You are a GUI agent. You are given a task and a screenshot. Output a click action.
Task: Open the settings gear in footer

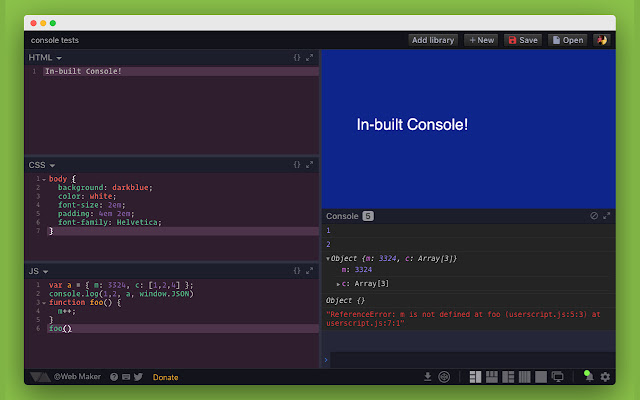pyautogui.click(x=605, y=377)
